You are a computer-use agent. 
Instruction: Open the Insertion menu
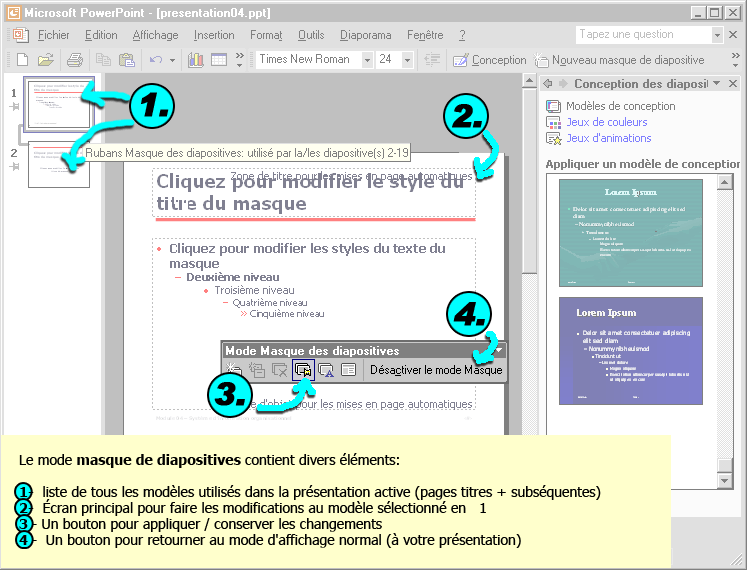[x=214, y=35]
